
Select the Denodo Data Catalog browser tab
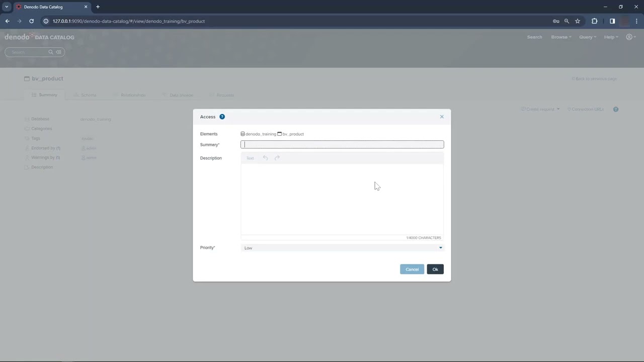pos(51,7)
